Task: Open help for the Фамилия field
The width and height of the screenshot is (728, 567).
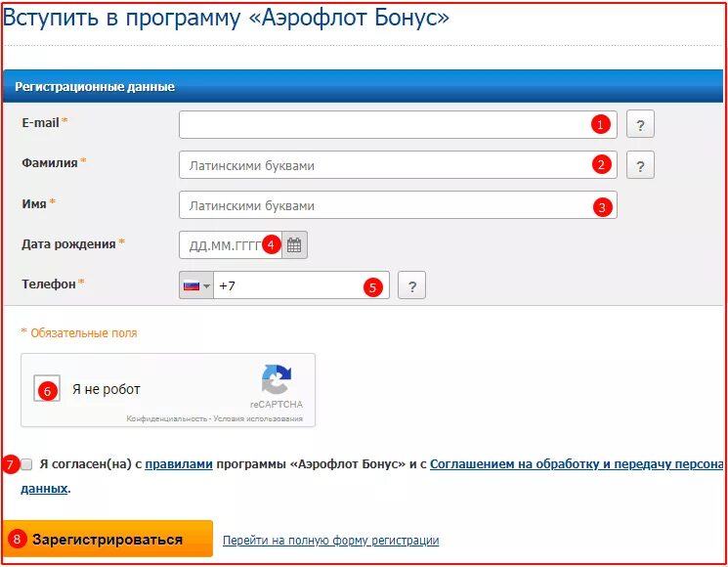Action: (640, 165)
